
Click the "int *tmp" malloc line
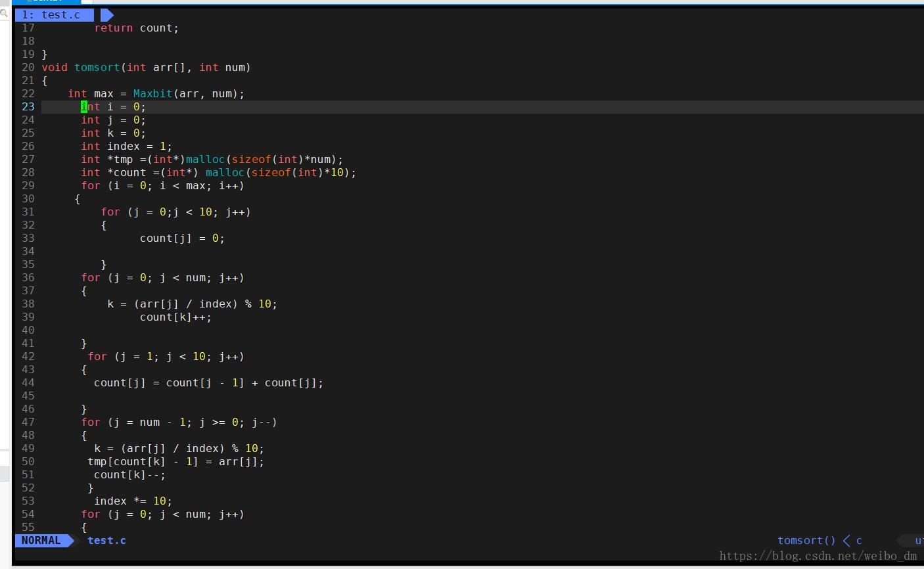coord(212,159)
